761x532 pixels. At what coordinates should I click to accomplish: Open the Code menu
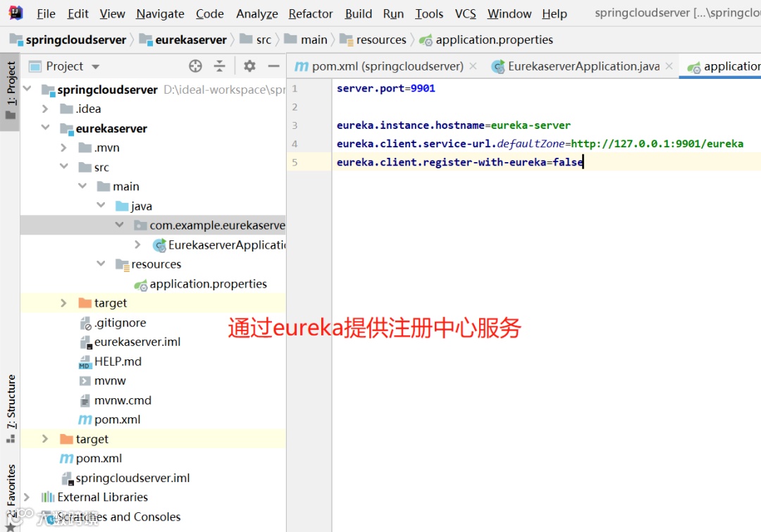pos(210,13)
